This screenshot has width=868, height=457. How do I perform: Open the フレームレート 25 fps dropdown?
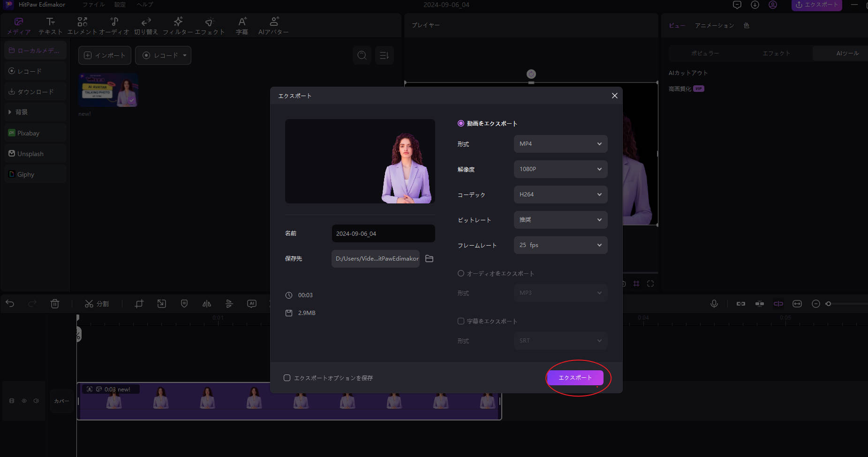click(x=560, y=245)
